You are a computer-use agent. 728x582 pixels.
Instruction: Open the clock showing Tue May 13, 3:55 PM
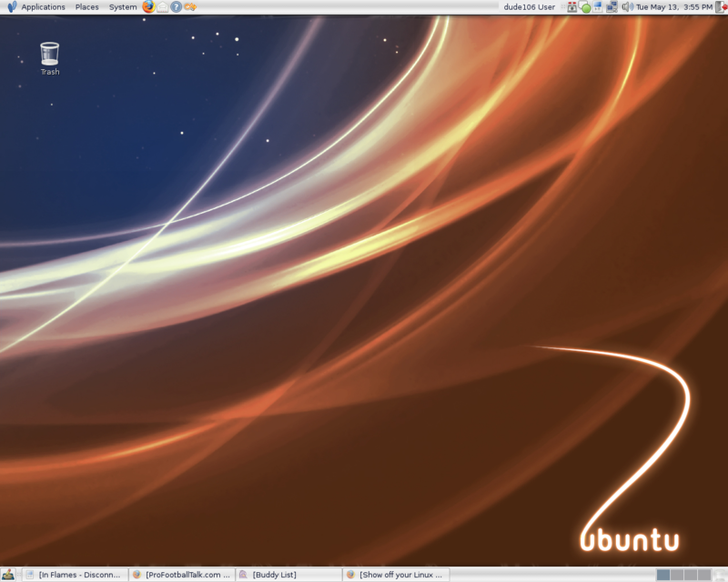(x=674, y=7)
